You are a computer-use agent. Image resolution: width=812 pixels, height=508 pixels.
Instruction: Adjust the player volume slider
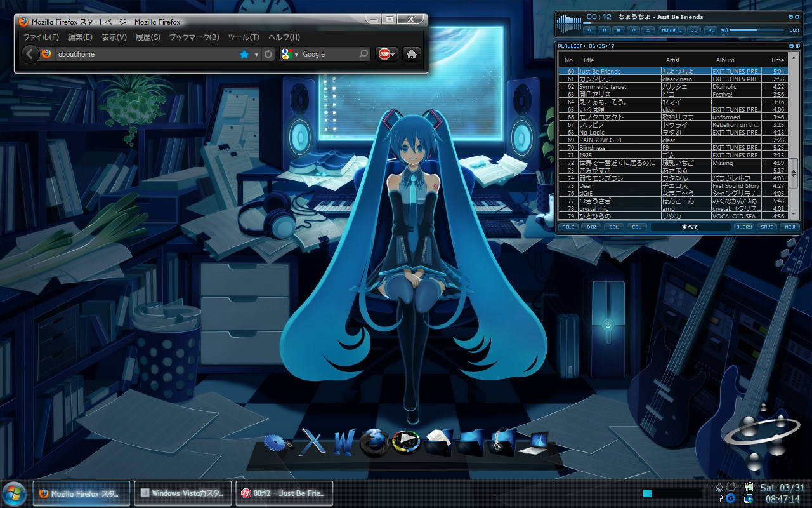tap(756, 30)
